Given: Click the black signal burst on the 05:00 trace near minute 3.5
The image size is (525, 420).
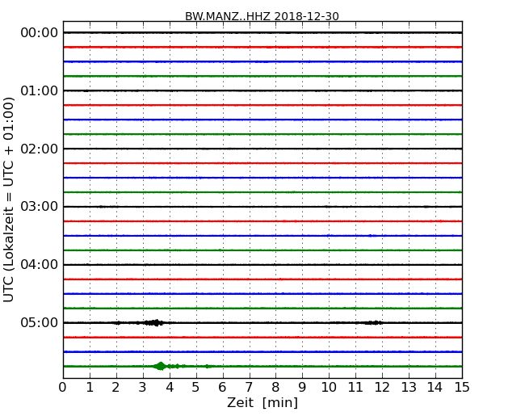Looking at the screenshot, I should coord(153,322).
